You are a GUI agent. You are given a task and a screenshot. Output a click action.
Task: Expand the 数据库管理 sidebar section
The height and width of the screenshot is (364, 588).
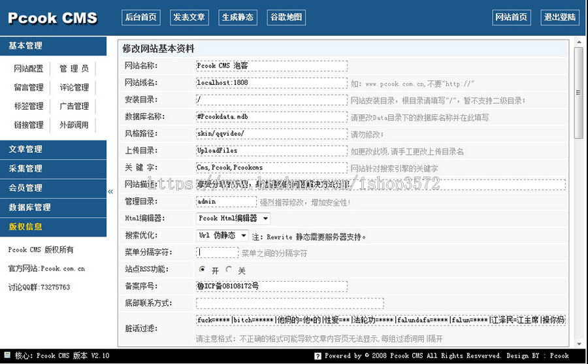pyautogui.click(x=54, y=208)
